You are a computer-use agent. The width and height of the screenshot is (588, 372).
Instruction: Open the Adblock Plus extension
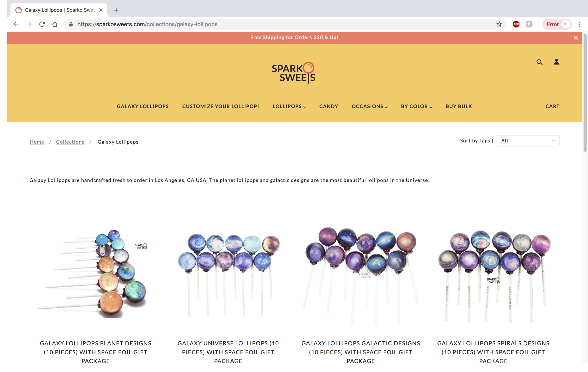pos(516,24)
